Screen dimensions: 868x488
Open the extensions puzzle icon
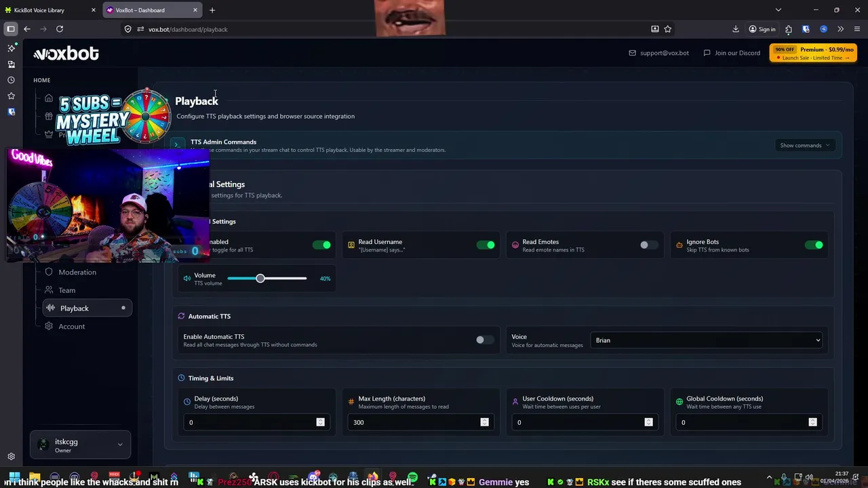coord(789,29)
